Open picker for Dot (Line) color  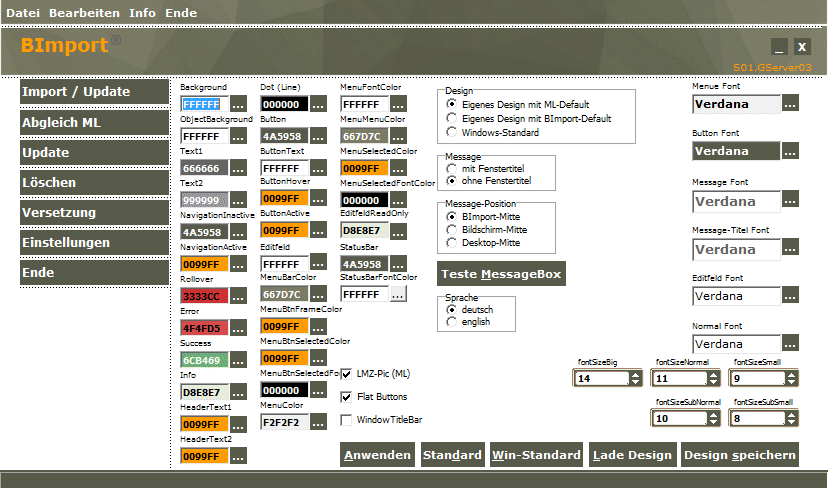tap(318, 104)
